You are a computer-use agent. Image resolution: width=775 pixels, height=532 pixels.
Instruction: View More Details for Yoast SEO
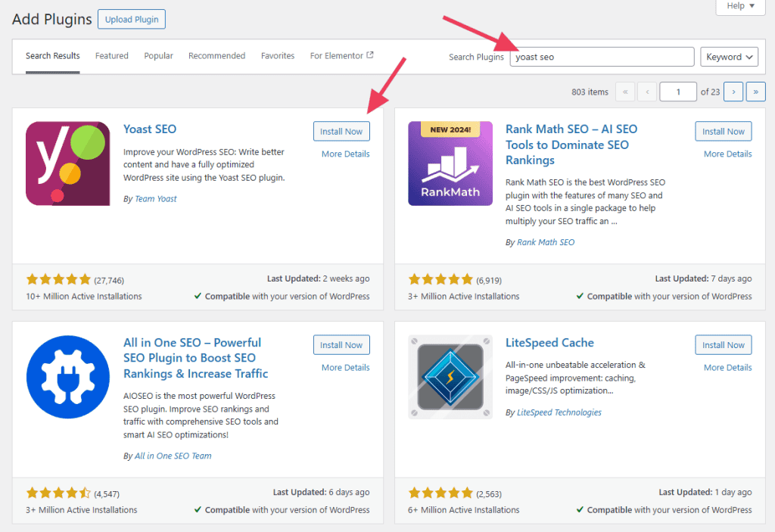[345, 154]
